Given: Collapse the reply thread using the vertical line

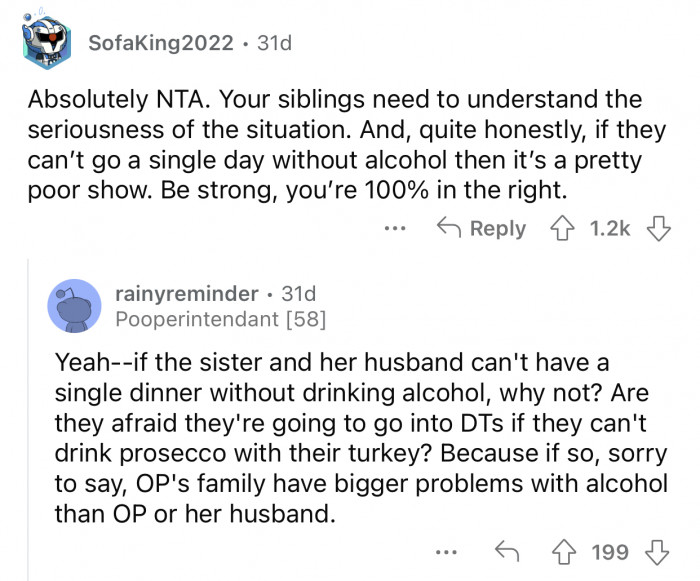Looking at the screenshot, I should tap(29, 420).
